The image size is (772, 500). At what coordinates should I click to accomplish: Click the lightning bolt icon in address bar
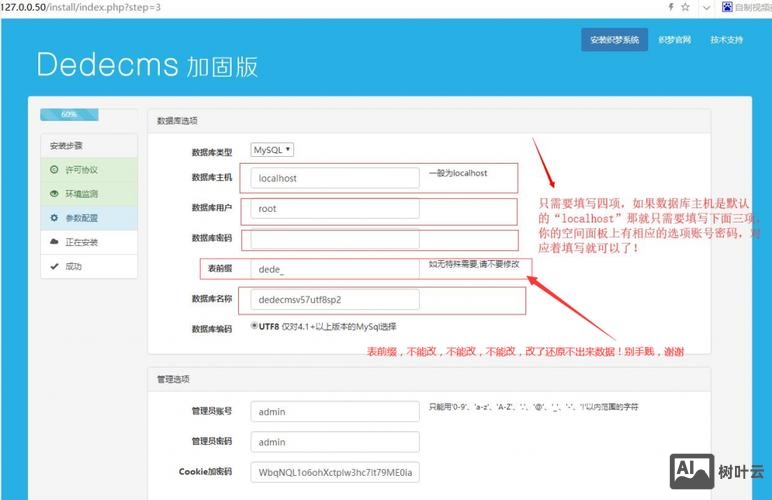coord(669,7)
